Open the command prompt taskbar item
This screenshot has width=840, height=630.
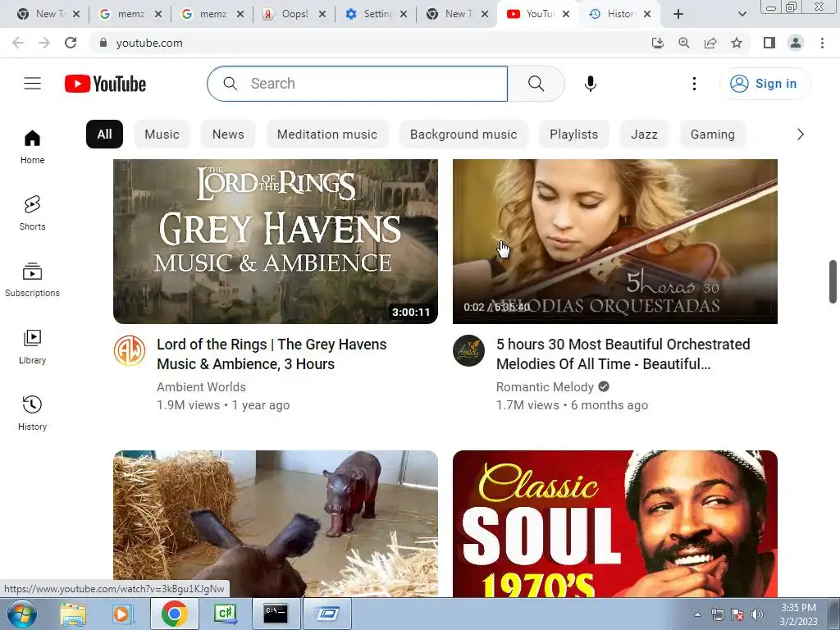click(275, 614)
